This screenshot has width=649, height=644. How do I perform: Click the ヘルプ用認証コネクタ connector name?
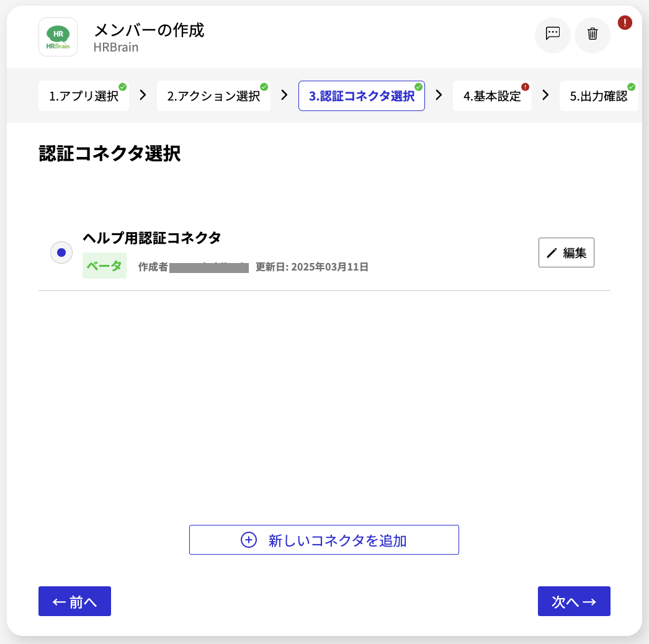tap(151, 238)
